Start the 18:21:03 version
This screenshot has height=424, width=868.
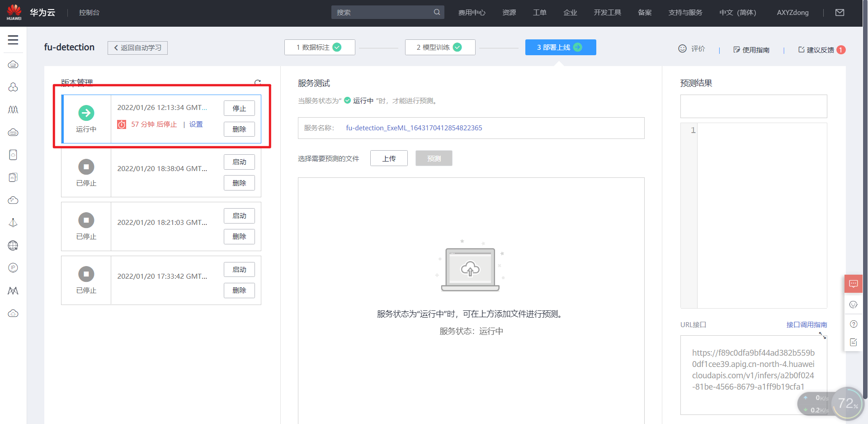pyautogui.click(x=239, y=216)
